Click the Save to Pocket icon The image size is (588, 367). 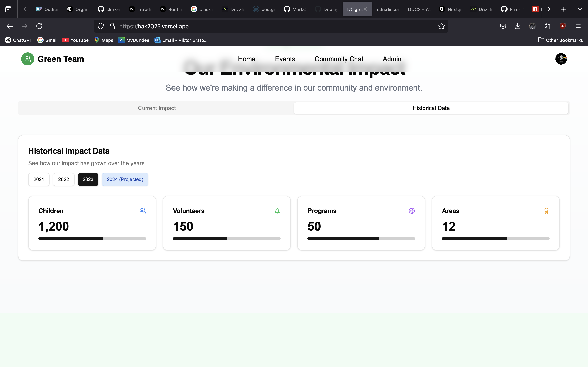click(503, 26)
